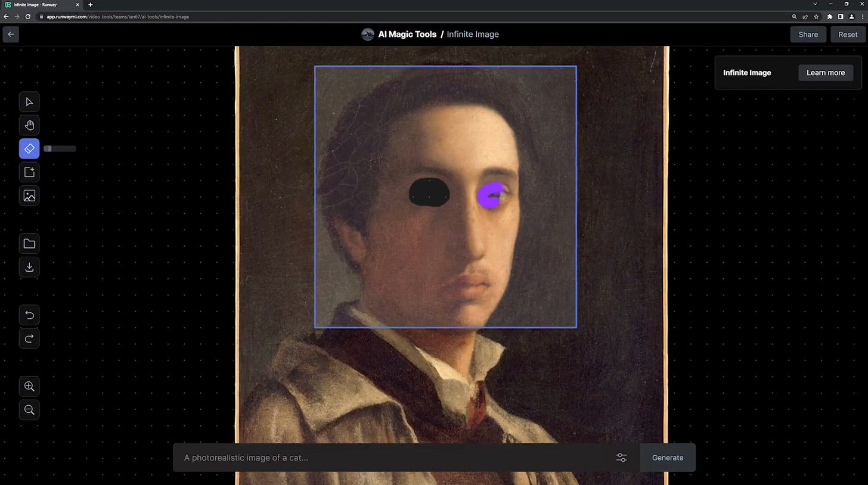The width and height of the screenshot is (868, 485).
Task: Click the Infinite Image breadcrumb title
Action: tap(473, 35)
